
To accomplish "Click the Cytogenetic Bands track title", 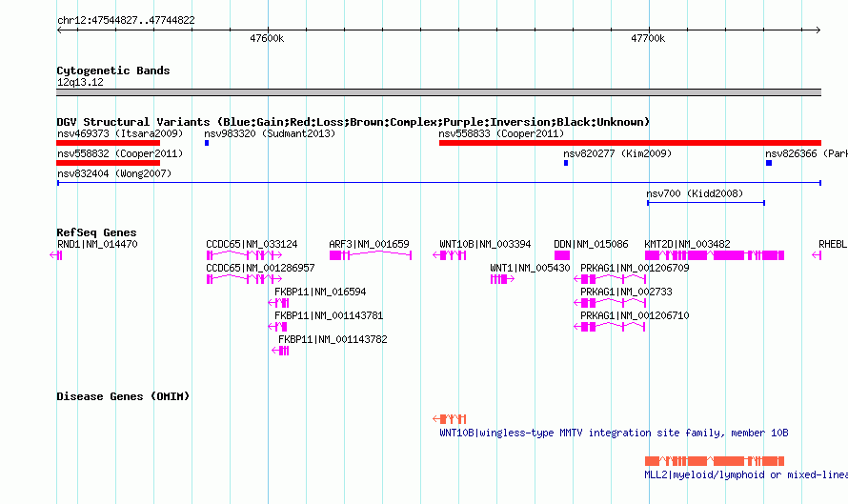I will (113, 71).
